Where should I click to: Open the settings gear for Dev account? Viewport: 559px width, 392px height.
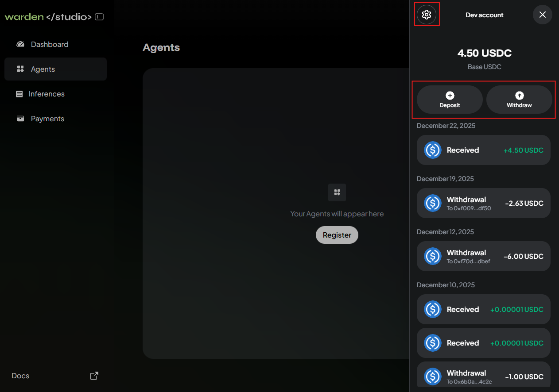(427, 14)
